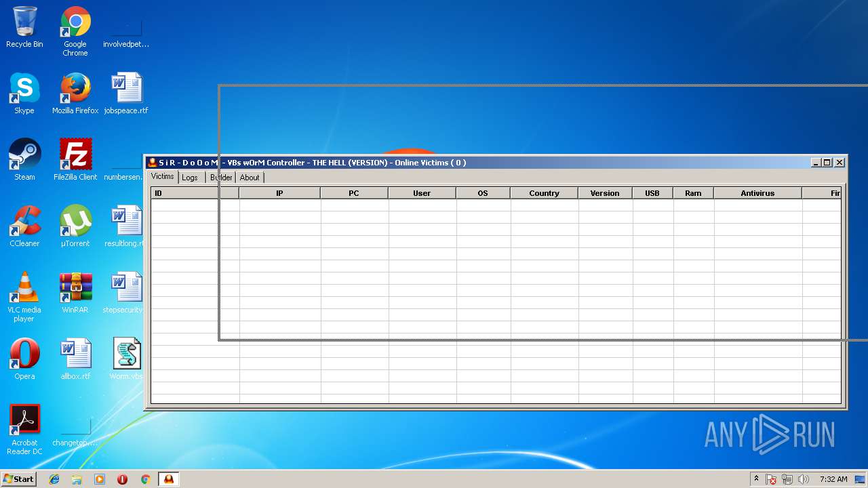
Task: Sort by the Ram column header
Action: click(693, 193)
